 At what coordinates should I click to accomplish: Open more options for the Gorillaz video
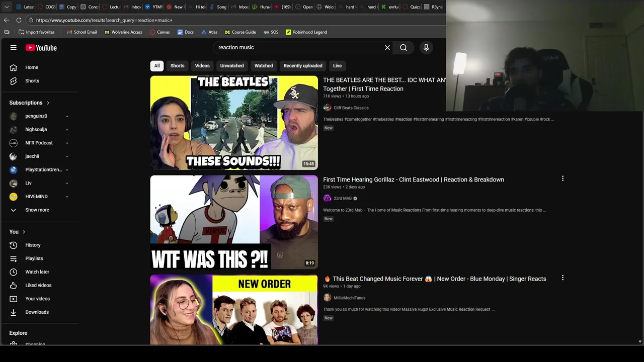point(562,178)
